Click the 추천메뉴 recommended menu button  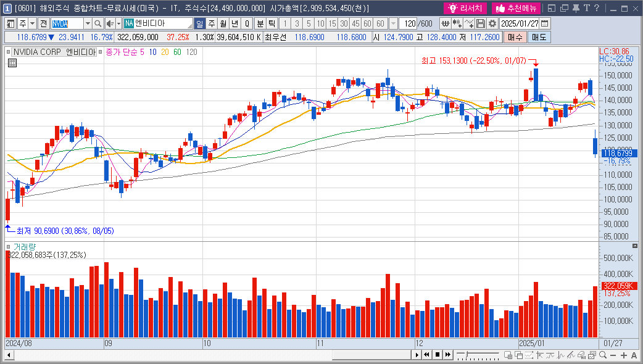(x=516, y=8)
